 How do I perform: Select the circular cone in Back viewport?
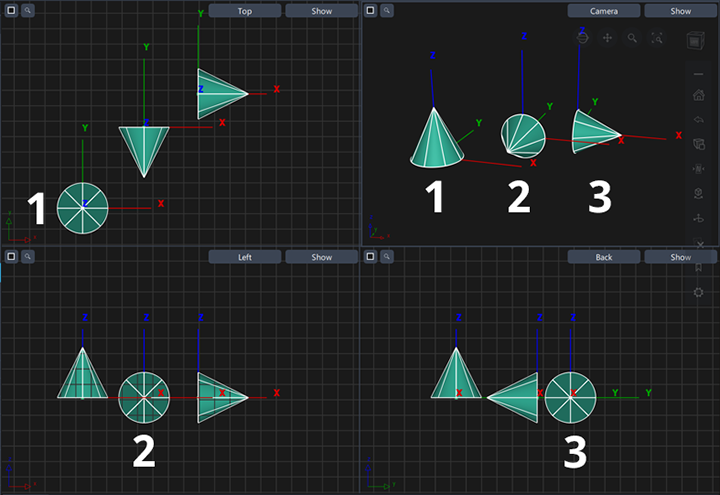click(570, 398)
